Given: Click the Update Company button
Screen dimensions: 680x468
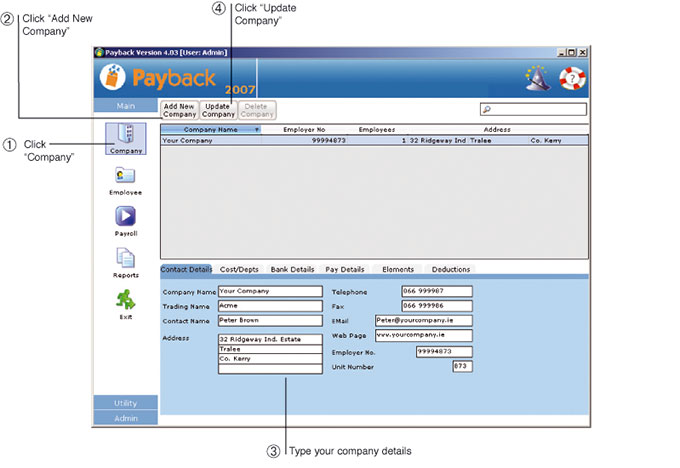Looking at the screenshot, I should coord(218,110).
